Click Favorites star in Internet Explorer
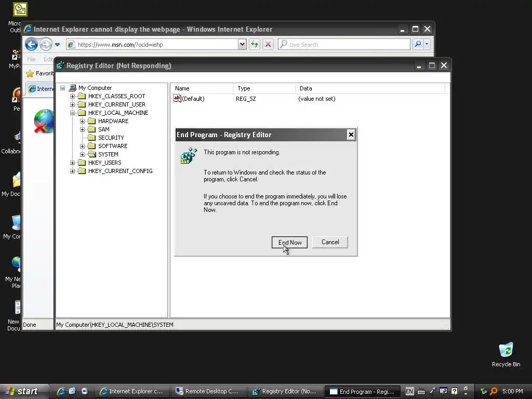532x399 pixels. coord(30,73)
